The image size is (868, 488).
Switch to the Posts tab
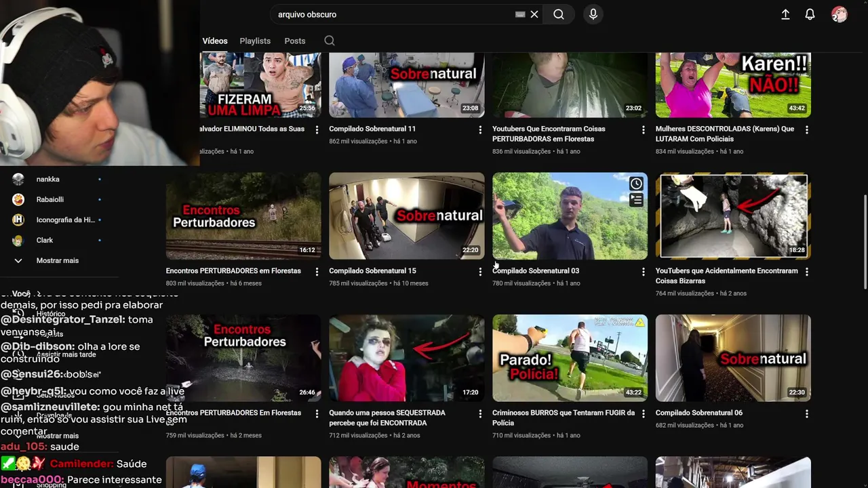(295, 41)
